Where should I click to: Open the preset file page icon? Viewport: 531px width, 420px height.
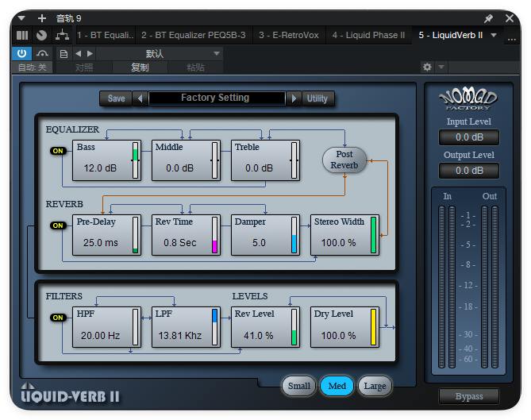[63, 54]
